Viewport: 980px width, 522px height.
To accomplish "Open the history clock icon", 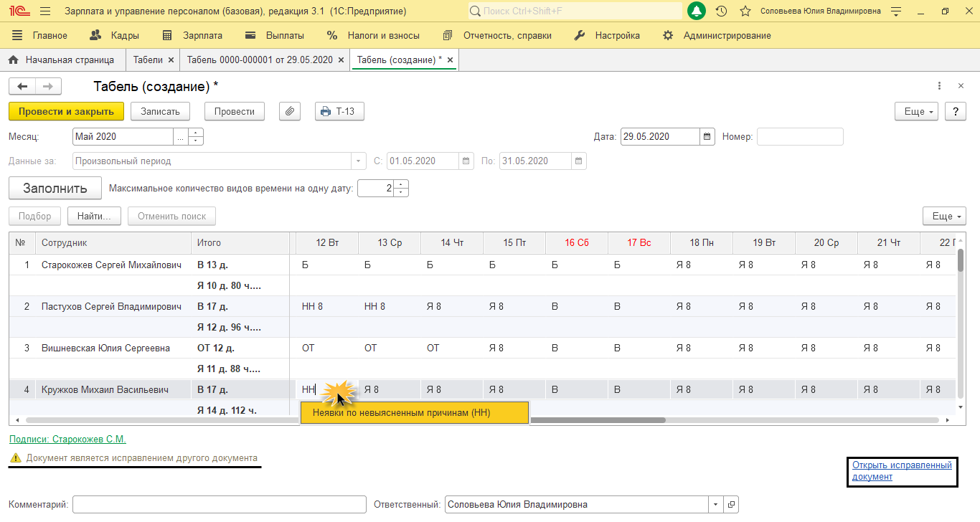I will point(721,11).
